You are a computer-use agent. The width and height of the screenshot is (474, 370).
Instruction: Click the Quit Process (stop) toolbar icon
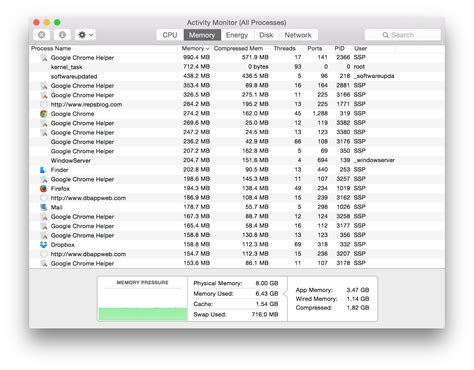point(42,35)
